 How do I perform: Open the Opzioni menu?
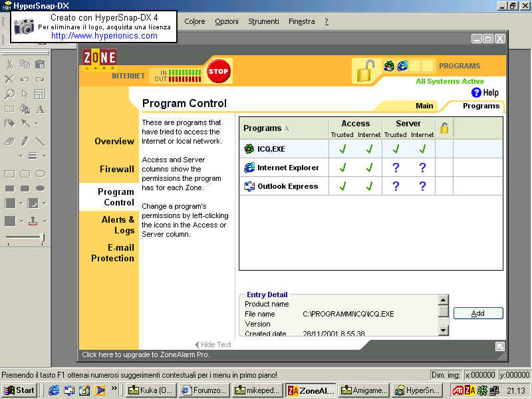227,21
